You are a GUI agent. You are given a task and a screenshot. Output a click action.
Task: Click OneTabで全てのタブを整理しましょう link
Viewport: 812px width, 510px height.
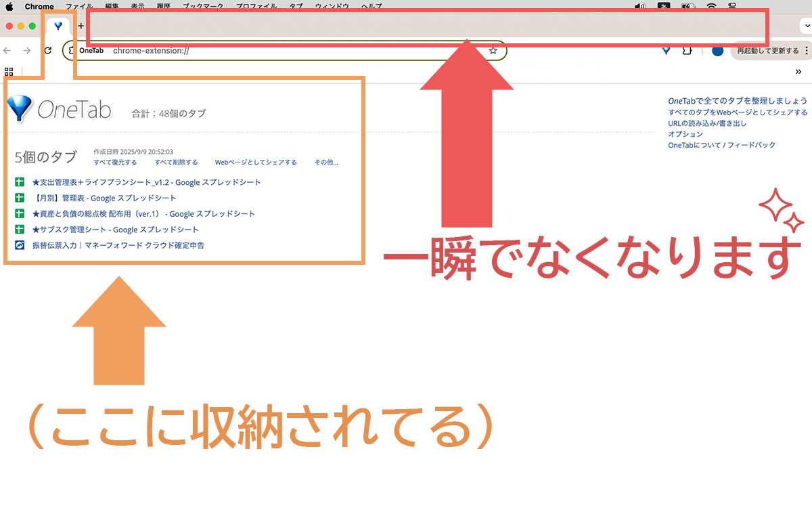[738, 101]
